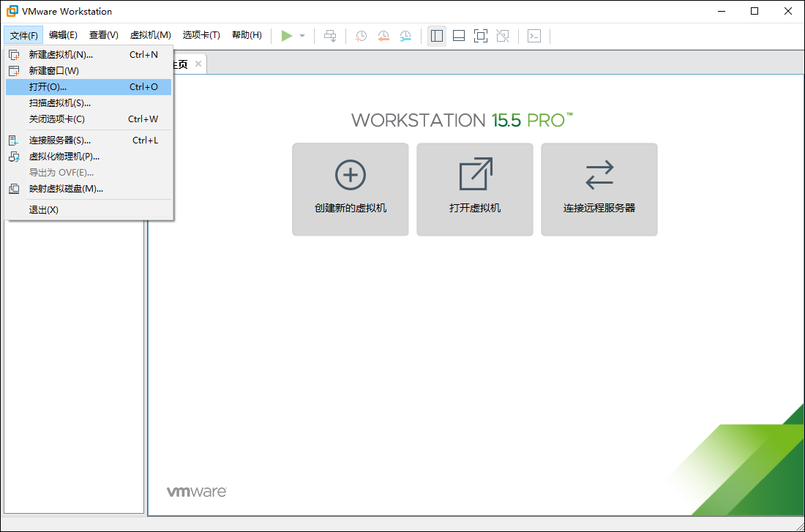Select 新建虚拟机(N)... menu entry

(x=89, y=55)
